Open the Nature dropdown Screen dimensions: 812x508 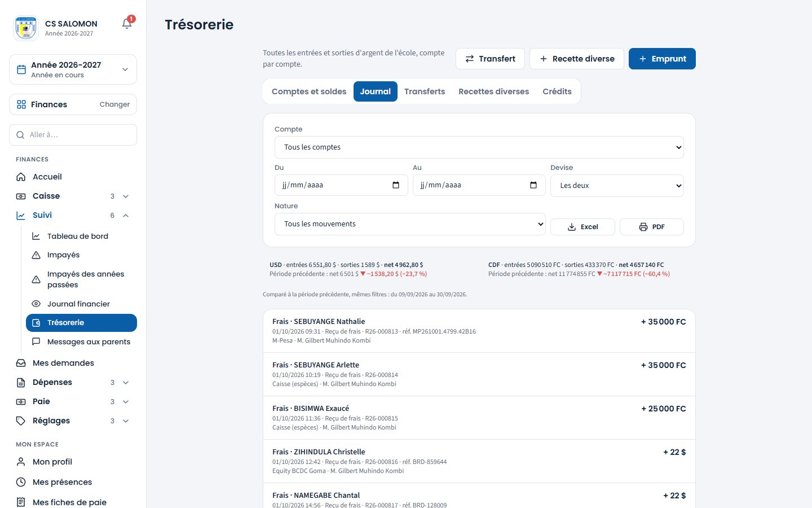[x=410, y=224]
